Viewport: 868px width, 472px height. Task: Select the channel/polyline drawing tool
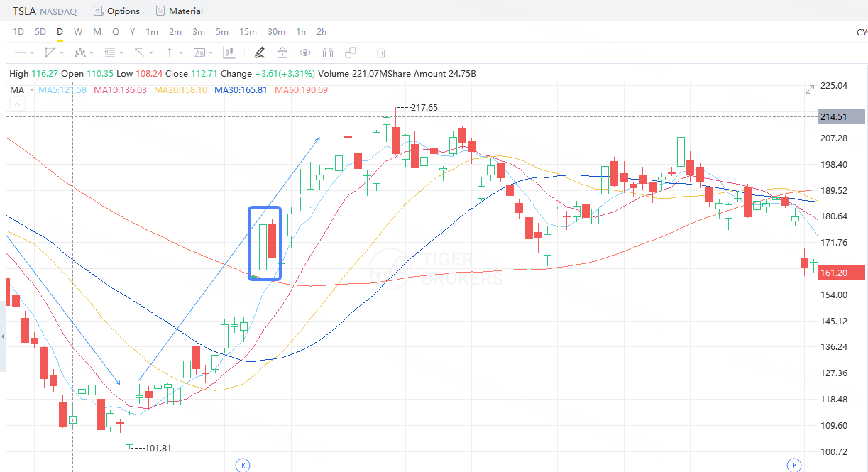click(50, 53)
